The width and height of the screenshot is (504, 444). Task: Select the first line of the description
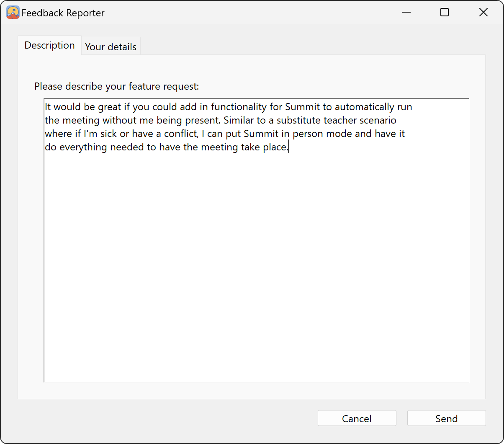tap(228, 107)
